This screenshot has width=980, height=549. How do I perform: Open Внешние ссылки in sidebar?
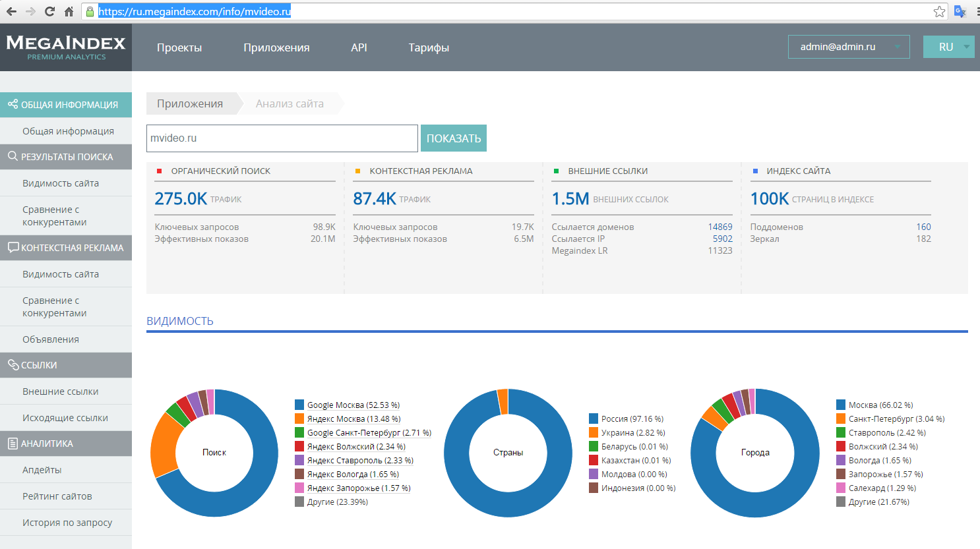61,391
